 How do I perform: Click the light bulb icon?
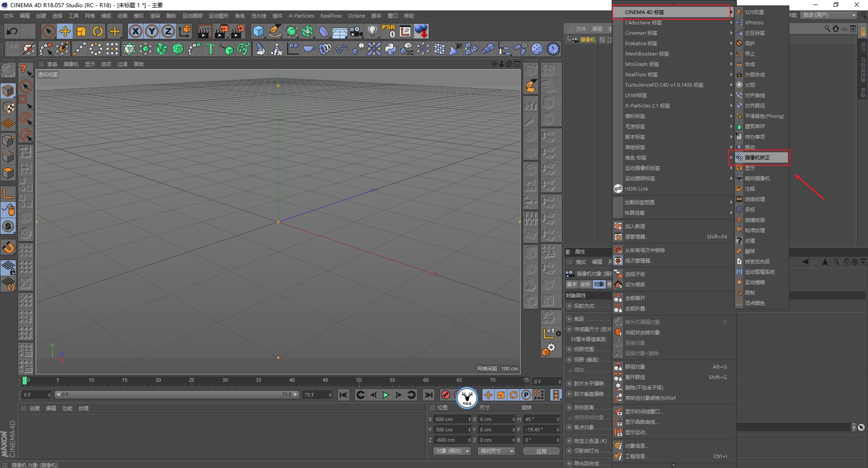tap(372, 31)
